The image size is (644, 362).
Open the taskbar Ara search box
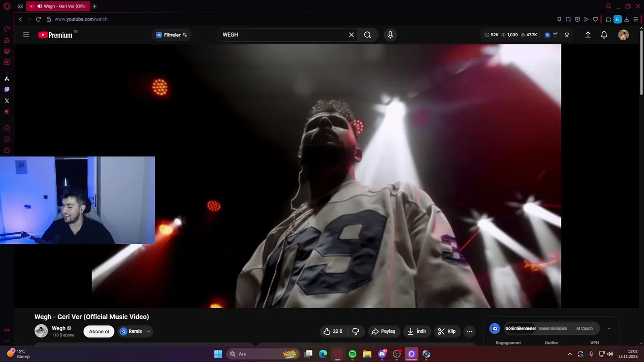tap(264, 354)
